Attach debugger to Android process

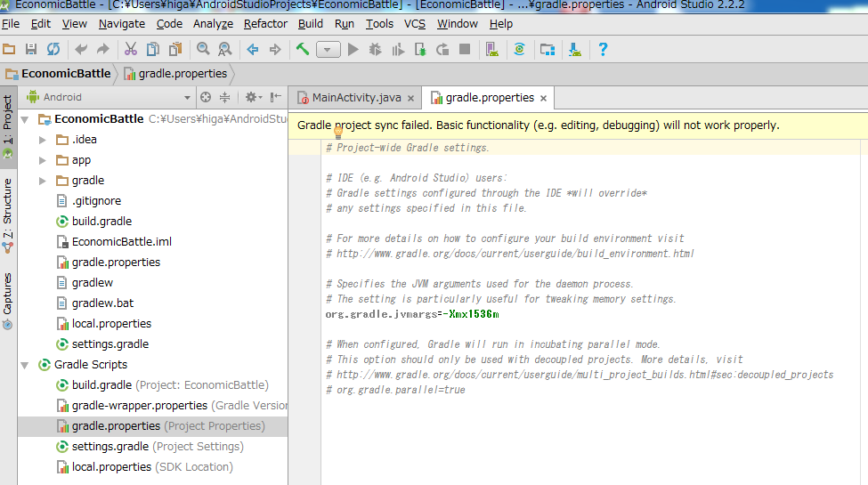(420, 49)
